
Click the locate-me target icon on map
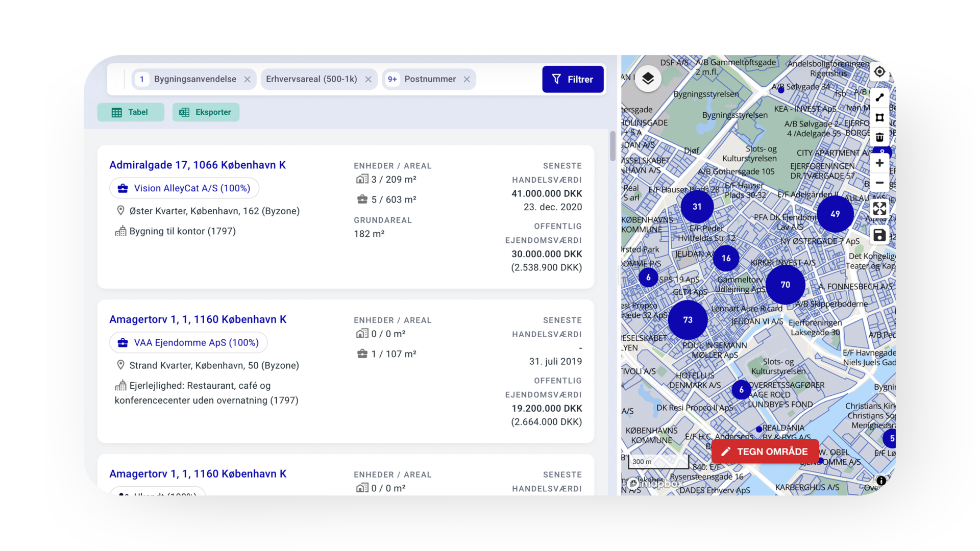click(879, 72)
